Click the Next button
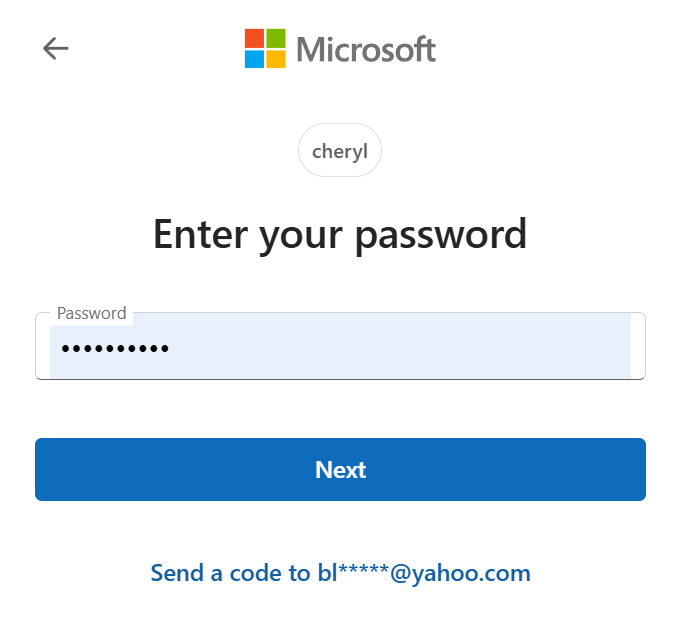Viewport: 682px width, 625px height. (340, 469)
